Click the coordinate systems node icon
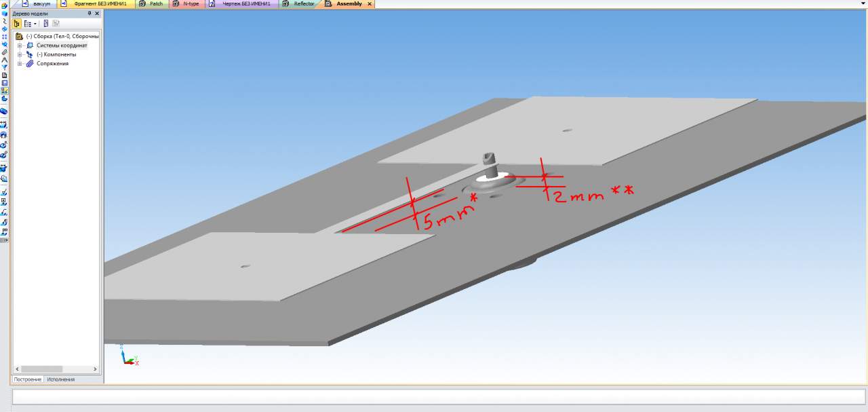Image resolution: width=868 pixels, height=412 pixels. (30, 45)
